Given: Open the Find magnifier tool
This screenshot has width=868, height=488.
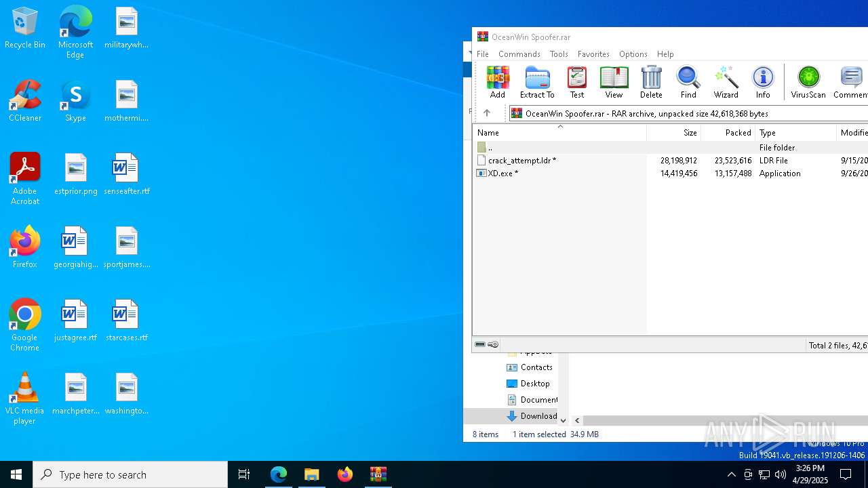Looking at the screenshot, I should [688, 82].
